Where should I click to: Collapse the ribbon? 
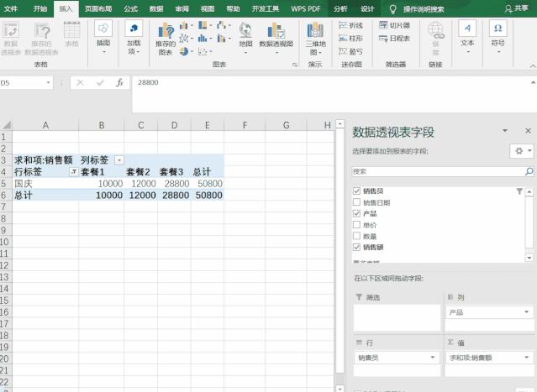pos(533,65)
